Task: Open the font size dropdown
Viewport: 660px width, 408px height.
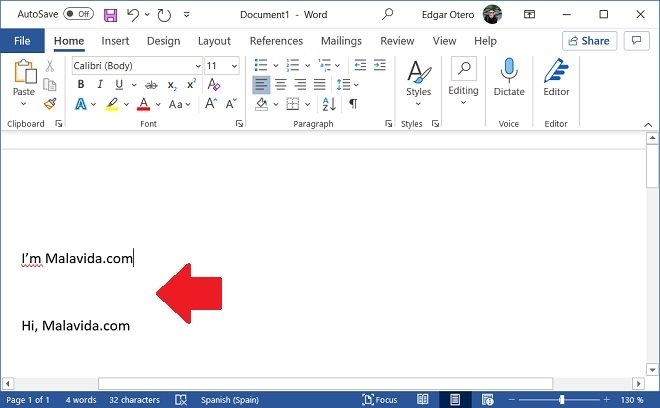Action: click(x=234, y=66)
